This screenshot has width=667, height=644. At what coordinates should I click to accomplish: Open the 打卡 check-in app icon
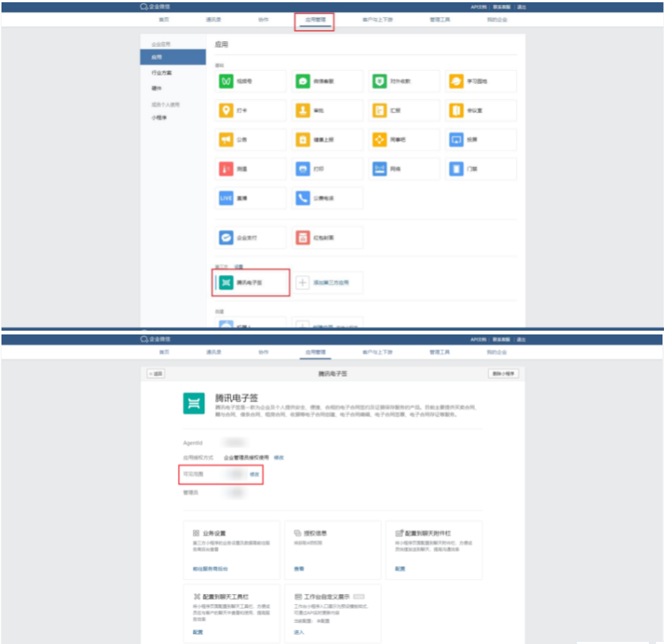(226, 110)
